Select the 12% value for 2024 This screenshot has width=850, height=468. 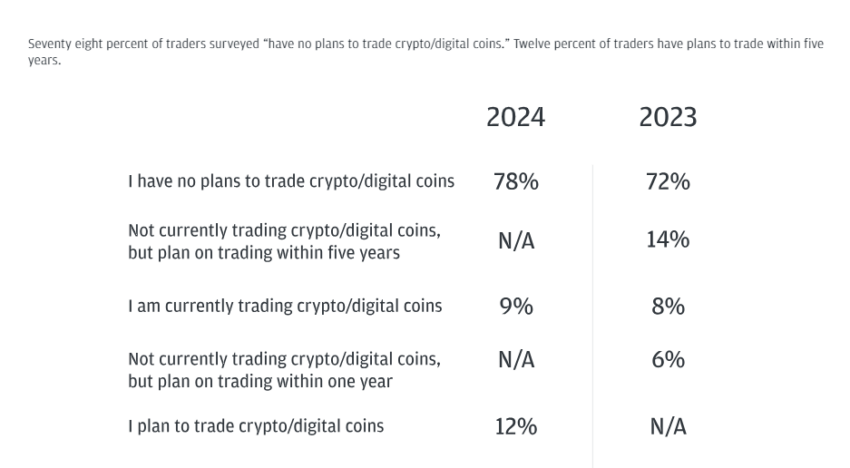516,427
